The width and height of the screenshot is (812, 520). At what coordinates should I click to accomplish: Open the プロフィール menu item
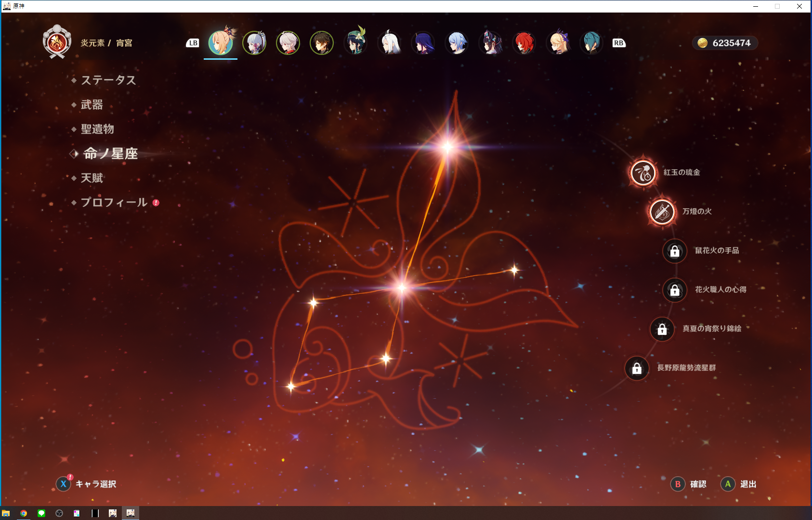[x=114, y=202]
